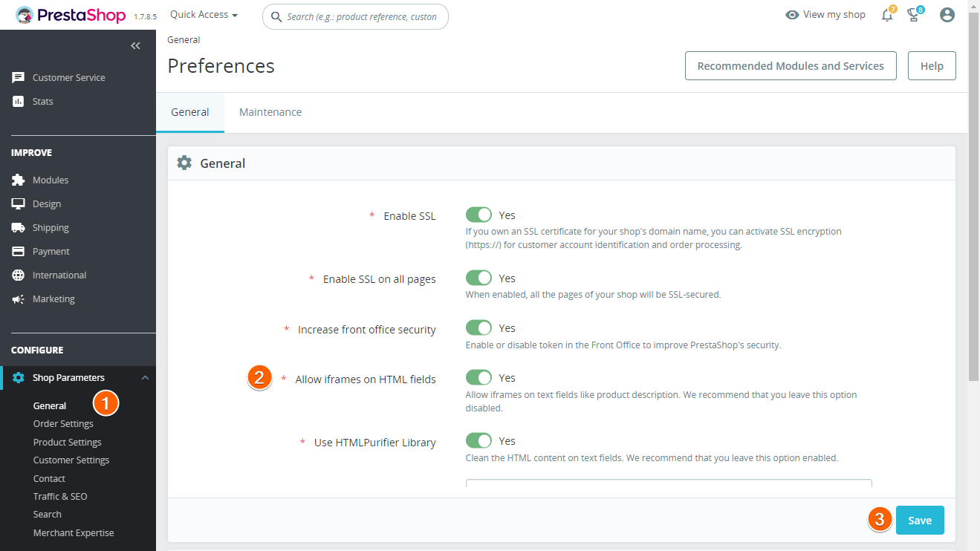Click the International globe icon
The image size is (980, 551).
[19, 275]
